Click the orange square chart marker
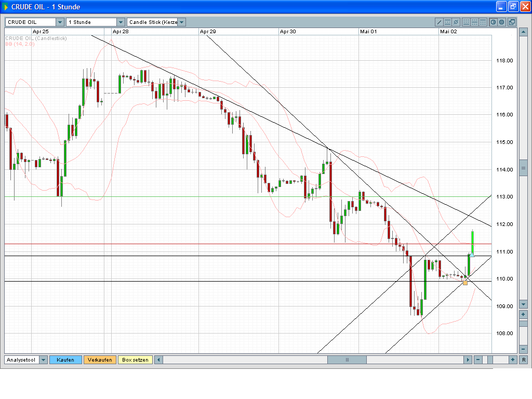 (465, 283)
